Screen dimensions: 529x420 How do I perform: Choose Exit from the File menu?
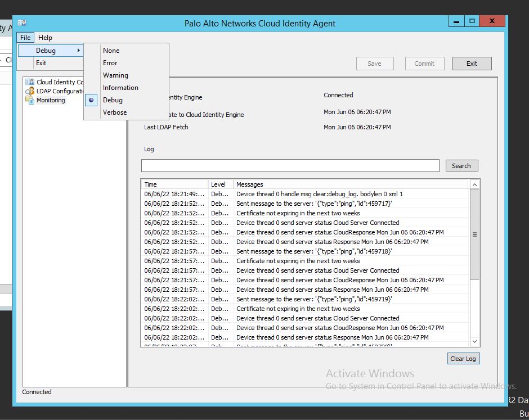point(41,63)
